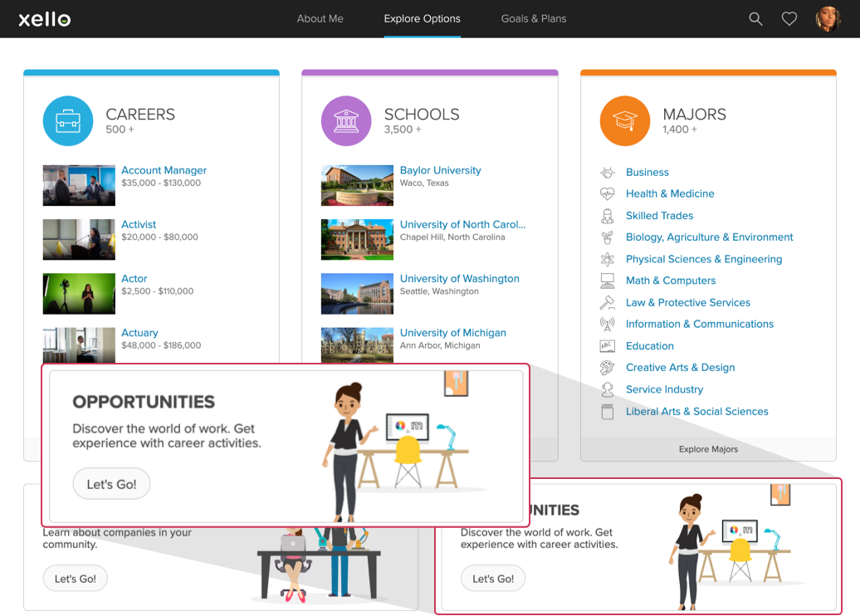Go to the Goals & Plans tab
Screen dimensions: 860x616
(x=534, y=18)
